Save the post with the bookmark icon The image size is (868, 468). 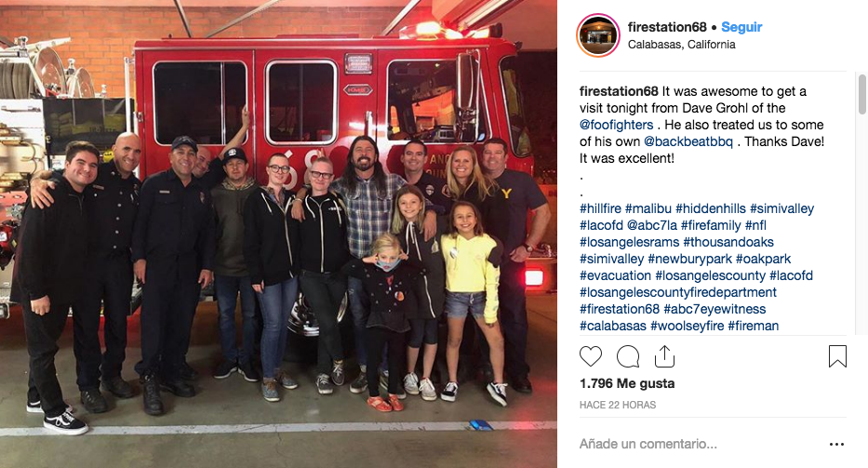click(837, 356)
